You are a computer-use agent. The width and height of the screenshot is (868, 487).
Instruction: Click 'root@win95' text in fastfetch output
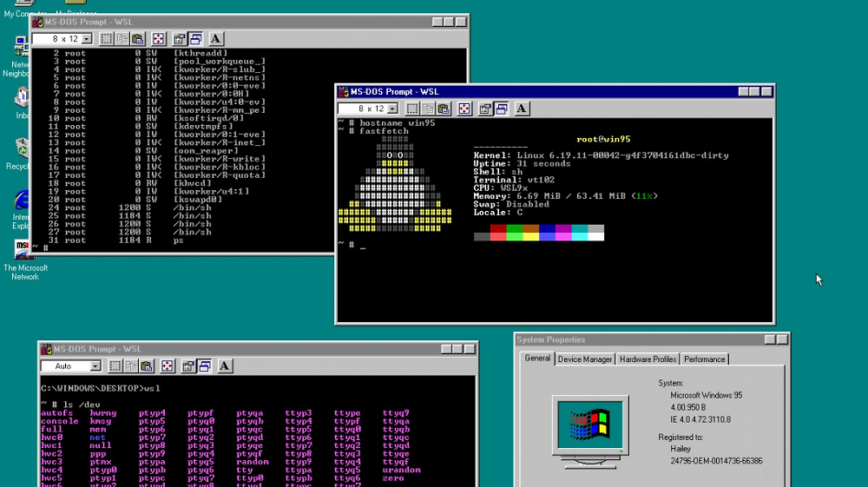tap(603, 140)
